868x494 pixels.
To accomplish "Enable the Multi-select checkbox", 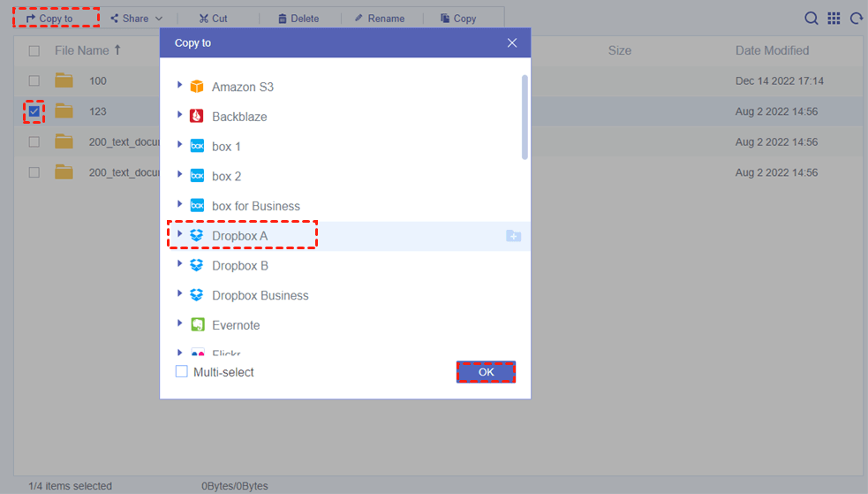I will pos(182,372).
